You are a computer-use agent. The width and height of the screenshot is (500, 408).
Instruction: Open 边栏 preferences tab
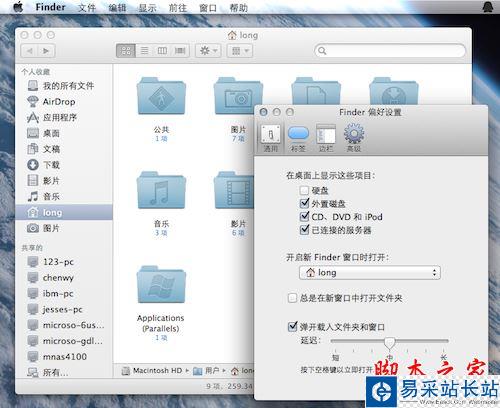tap(326, 138)
